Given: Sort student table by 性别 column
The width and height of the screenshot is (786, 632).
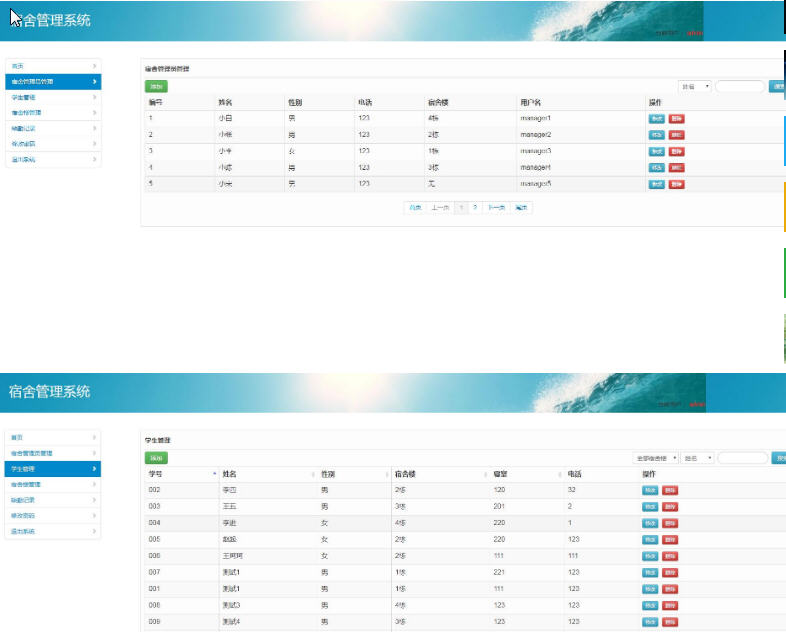Looking at the screenshot, I should point(354,474).
